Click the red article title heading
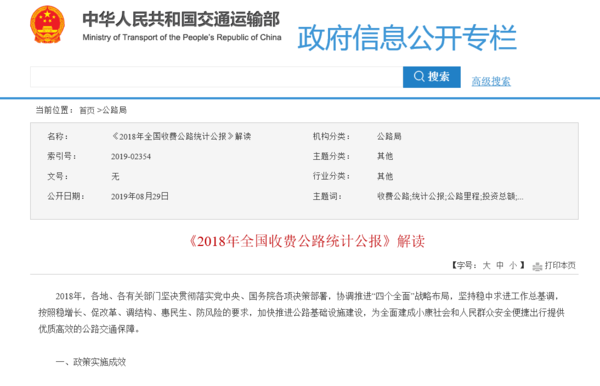 (307, 241)
